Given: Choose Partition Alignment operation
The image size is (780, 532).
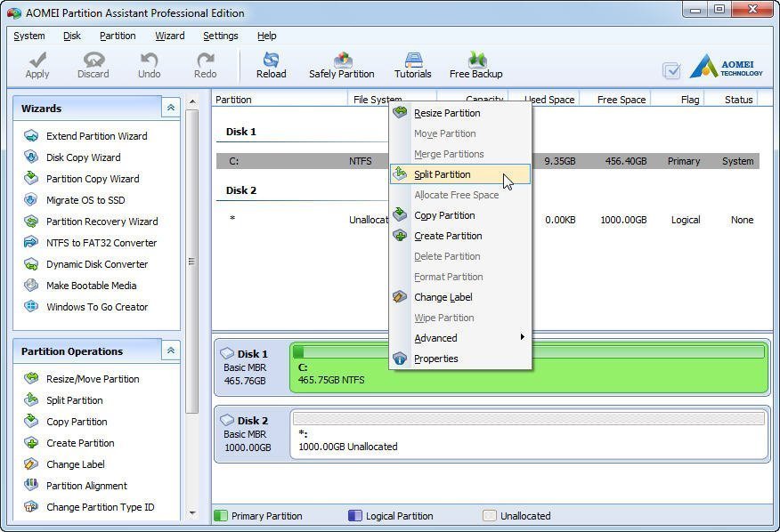Looking at the screenshot, I should pos(86,486).
